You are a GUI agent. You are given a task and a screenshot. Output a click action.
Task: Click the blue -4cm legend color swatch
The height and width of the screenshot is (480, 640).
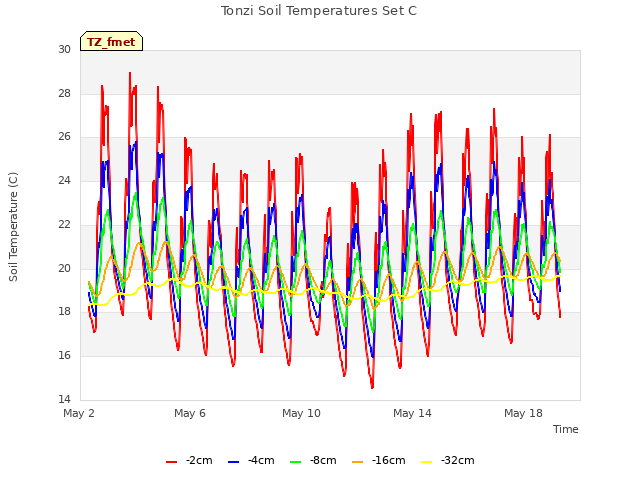coord(233,462)
